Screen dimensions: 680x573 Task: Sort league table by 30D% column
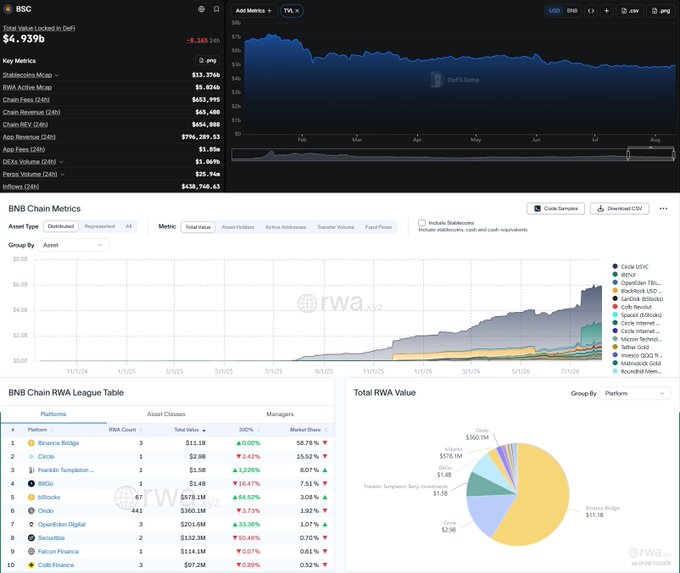coord(249,430)
